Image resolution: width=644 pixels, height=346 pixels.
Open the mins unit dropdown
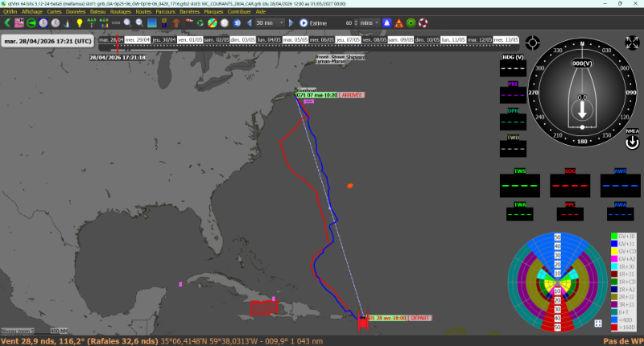point(369,23)
